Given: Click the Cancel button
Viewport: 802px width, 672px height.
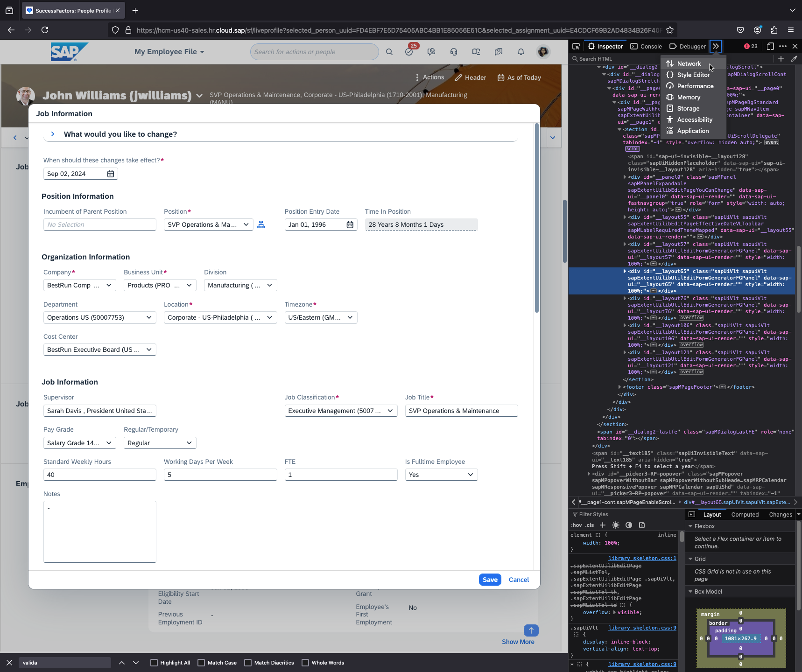Looking at the screenshot, I should (x=519, y=580).
